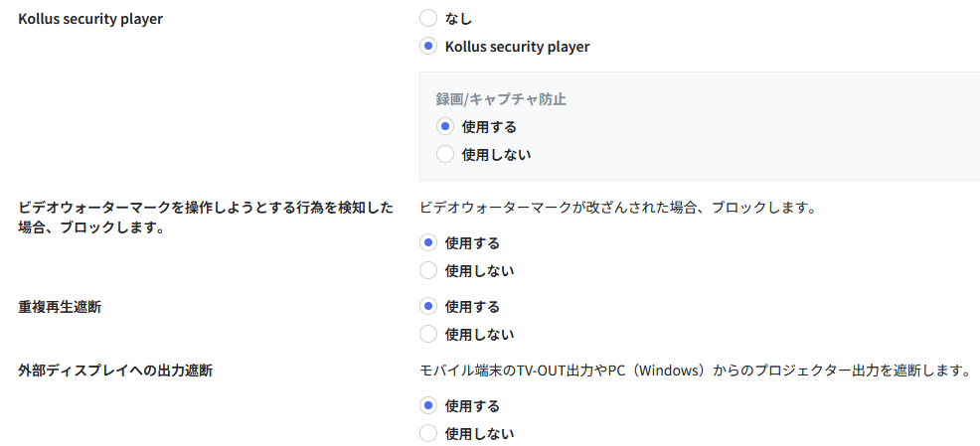Click the '重複再生遮断' setting label
980x446 pixels.
point(60,307)
